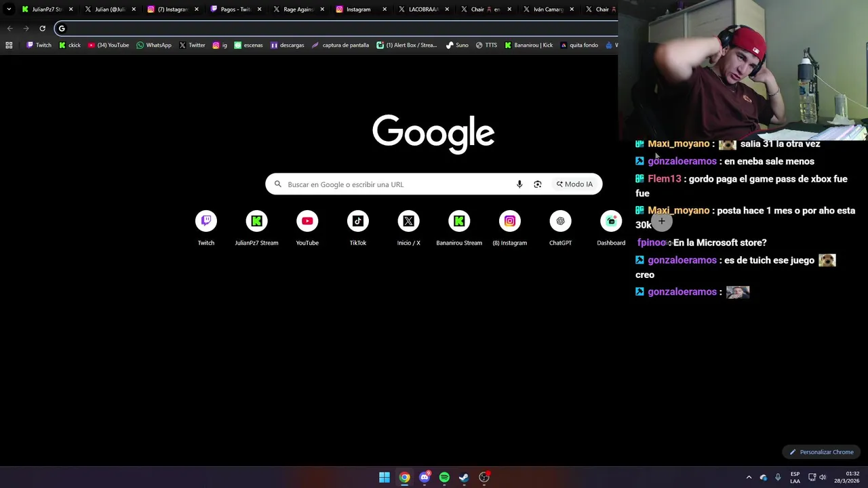Image resolution: width=868 pixels, height=488 pixels.
Task: Open Discord from the taskbar
Action: pos(425,477)
